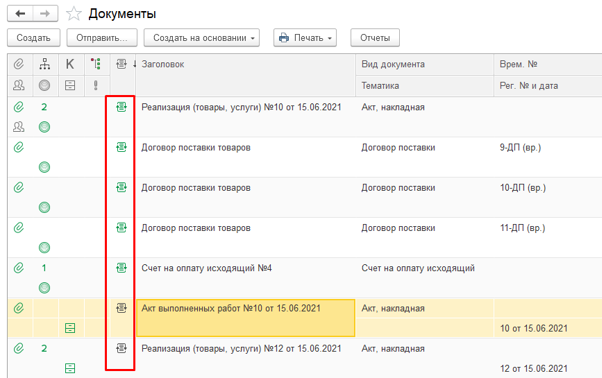Click the exclamation mark column header

click(96, 85)
